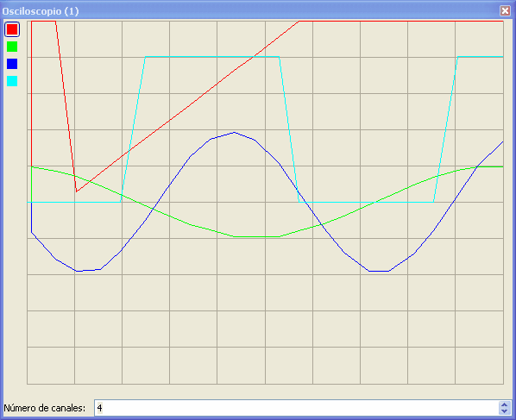The image size is (516, 420).
Task: Click the Osciloscopio (1) title bar text
Action: pyautogui.click(x=41, y=11)
